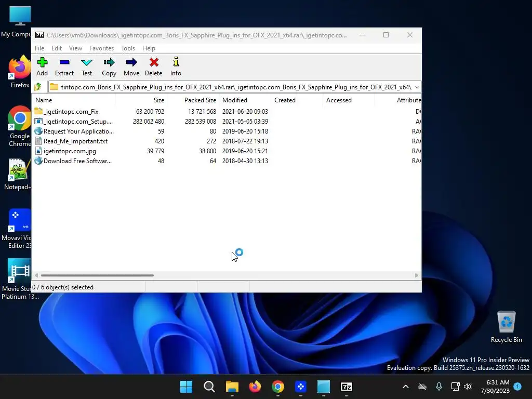Select the _igetintopc.com_Fix folder icon

click(38, 111)
